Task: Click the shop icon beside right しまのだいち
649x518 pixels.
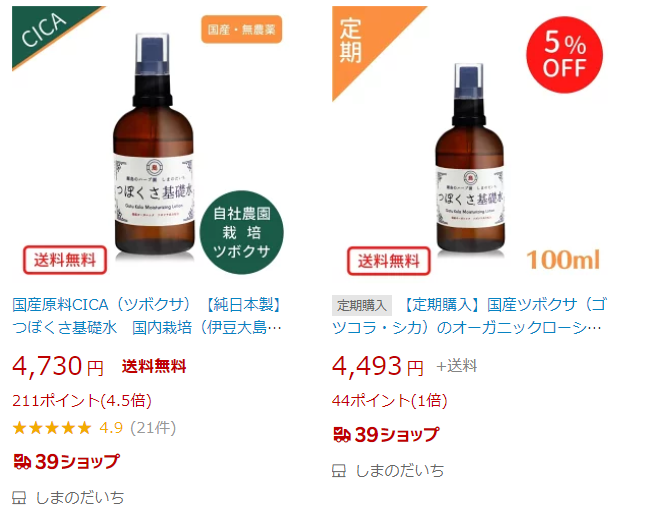Action: 339,470
